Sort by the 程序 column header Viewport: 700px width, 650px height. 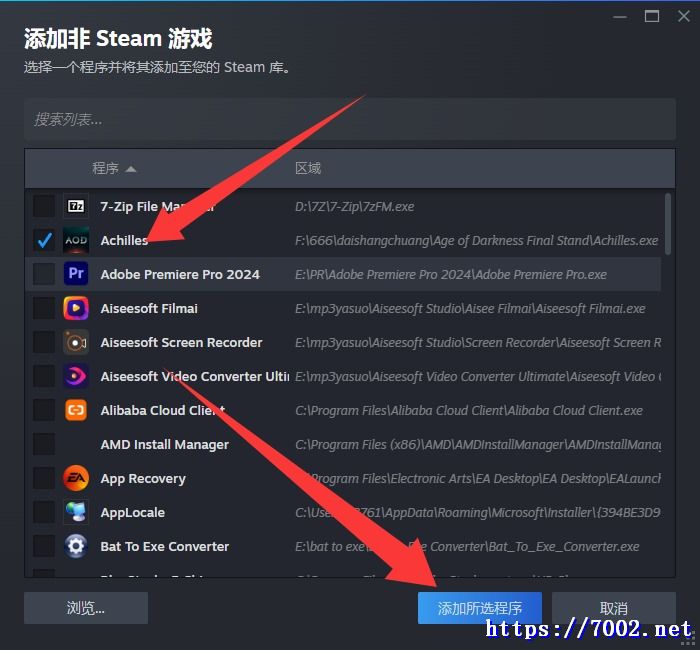click(x=113, y=168)
